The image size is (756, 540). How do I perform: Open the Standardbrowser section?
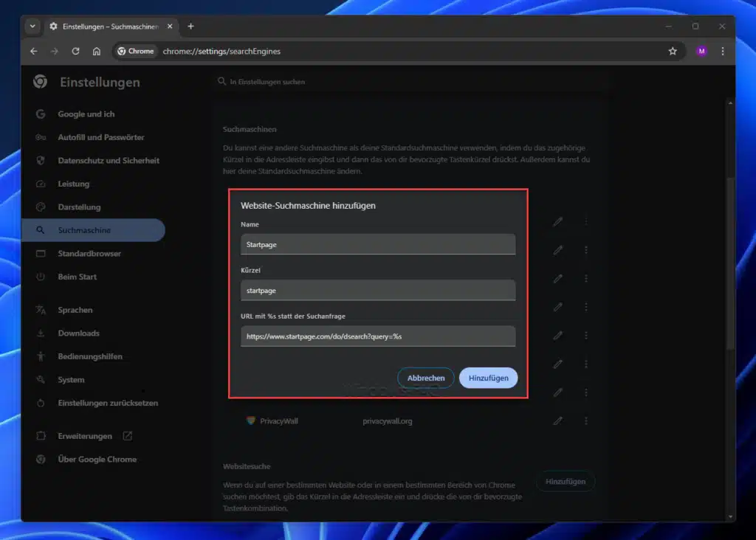click(x=89, y=253)
